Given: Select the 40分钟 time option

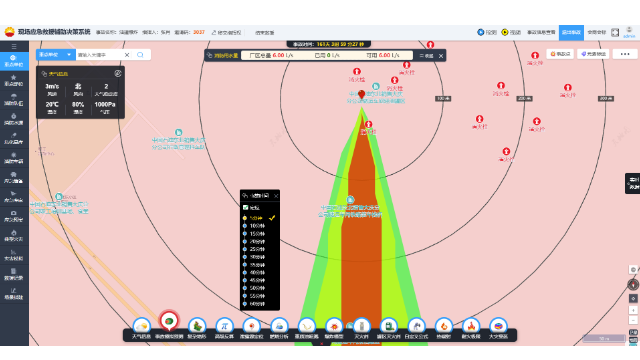Looking at the screenshot, I should (256, 273).
